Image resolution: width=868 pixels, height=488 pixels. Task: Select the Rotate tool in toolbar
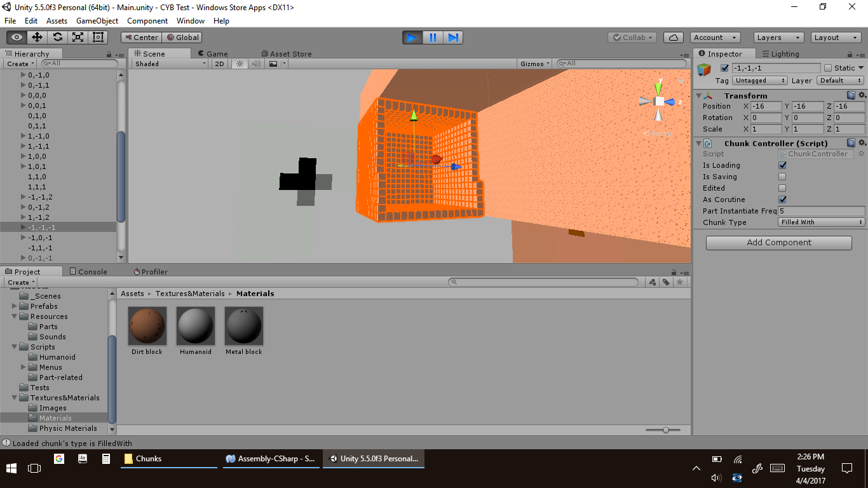(58, 37)
